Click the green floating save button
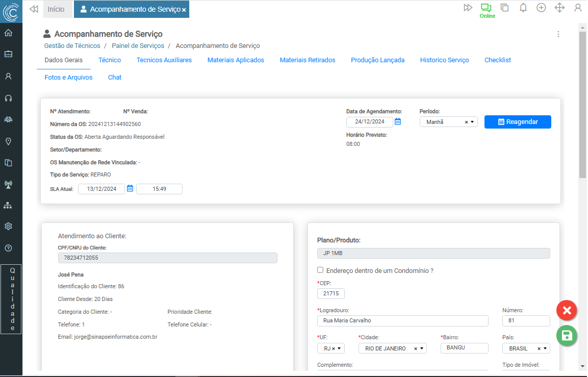588x377 pixels. [567, 336]
